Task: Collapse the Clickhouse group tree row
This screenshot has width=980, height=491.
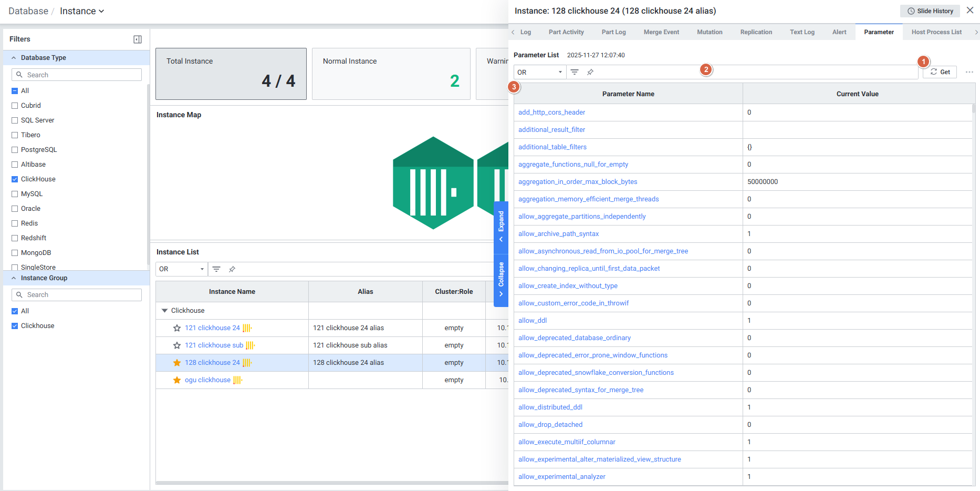Action: pos(164,311)
